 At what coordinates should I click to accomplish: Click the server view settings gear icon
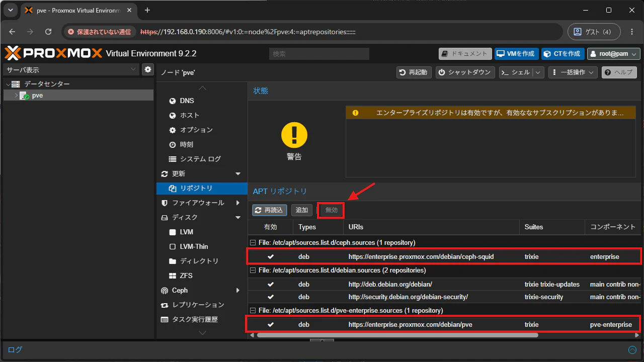point(147,69)
